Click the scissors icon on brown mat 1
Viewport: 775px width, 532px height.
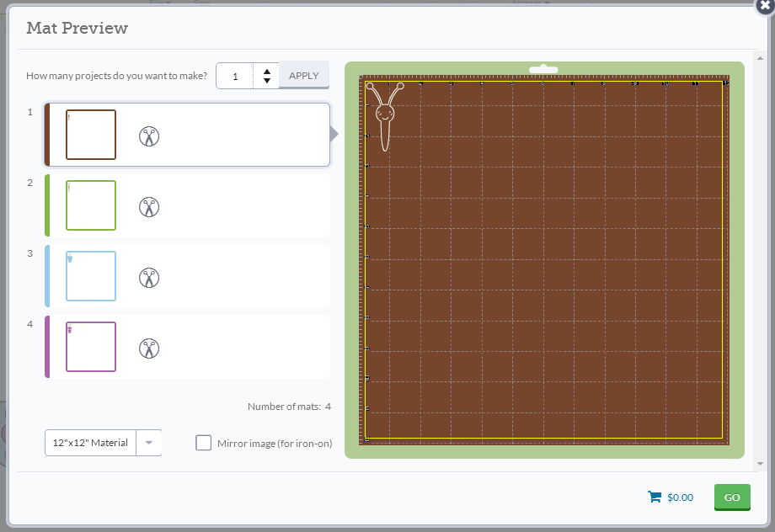click(x=149, y=136)
